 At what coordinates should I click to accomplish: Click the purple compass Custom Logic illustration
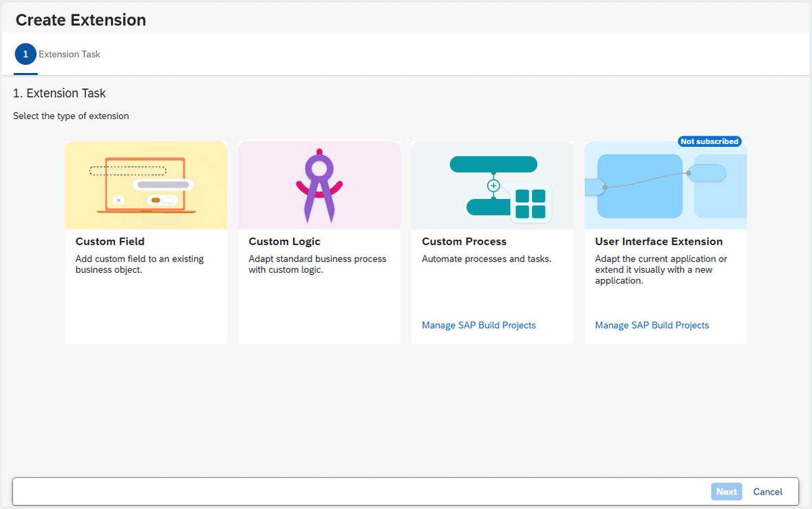(x=319, y=185)
